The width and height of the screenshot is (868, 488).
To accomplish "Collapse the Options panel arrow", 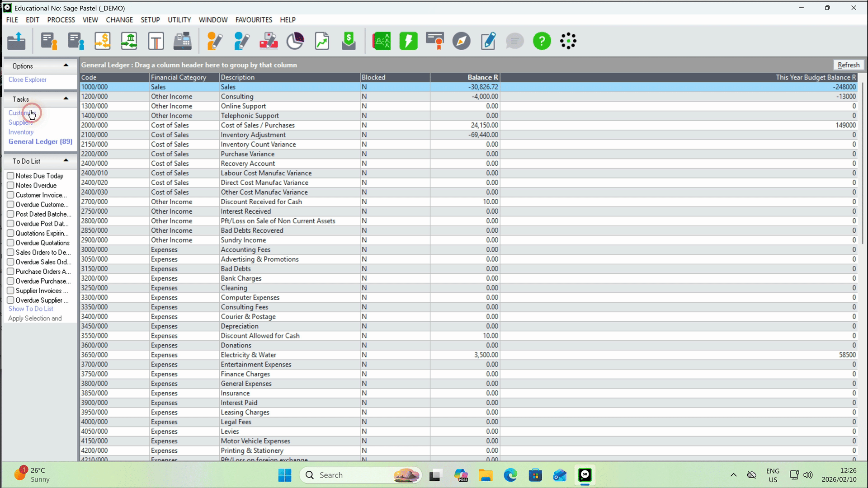I will click(66, 66).
